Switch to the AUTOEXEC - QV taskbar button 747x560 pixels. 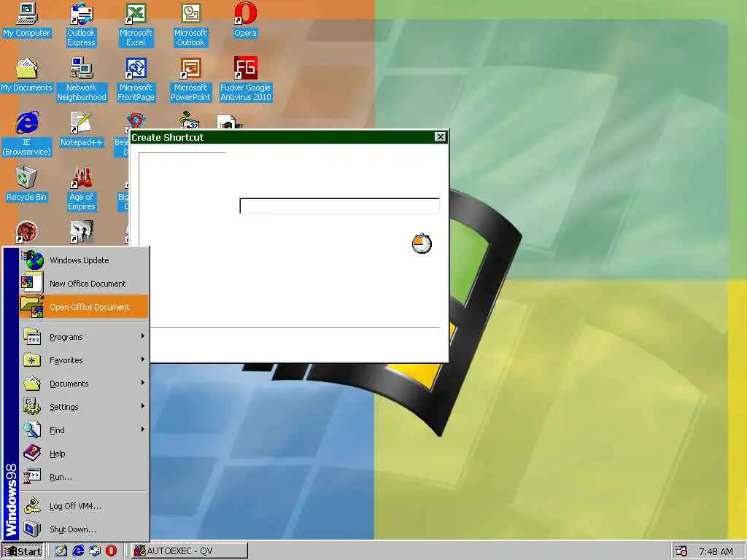189,551
